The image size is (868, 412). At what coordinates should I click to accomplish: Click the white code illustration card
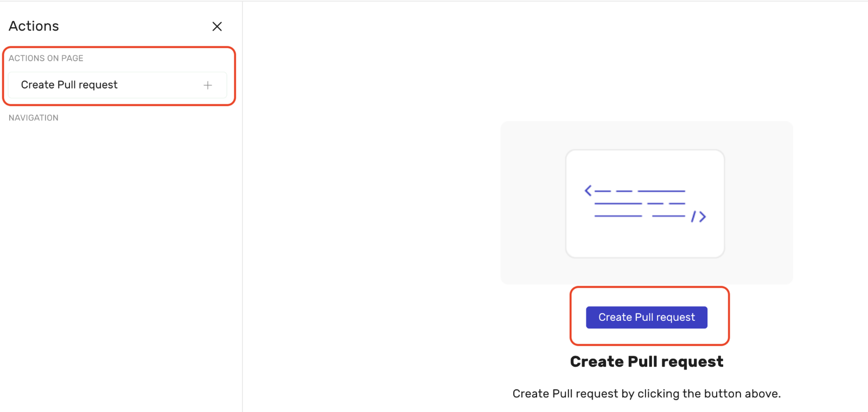point(644,239)
